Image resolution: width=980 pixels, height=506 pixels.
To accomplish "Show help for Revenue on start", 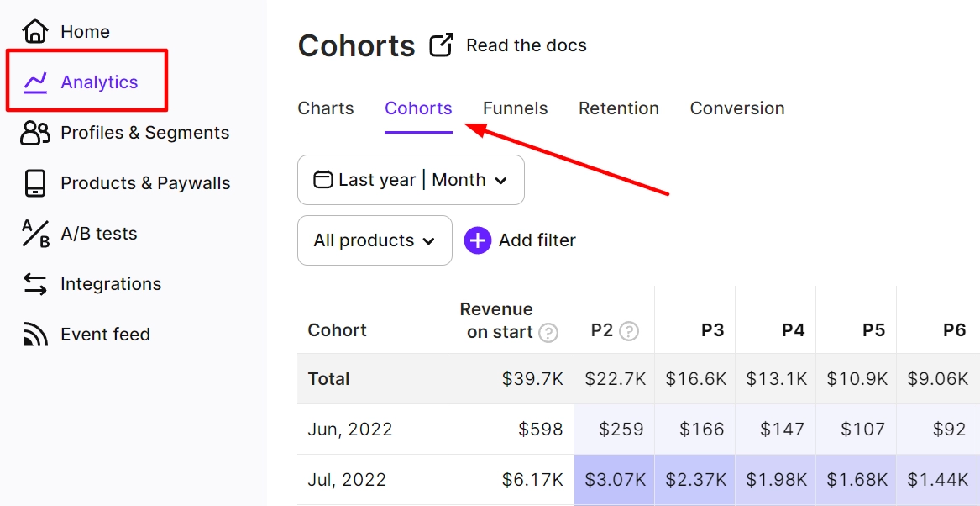I will [x=548, y=333].
